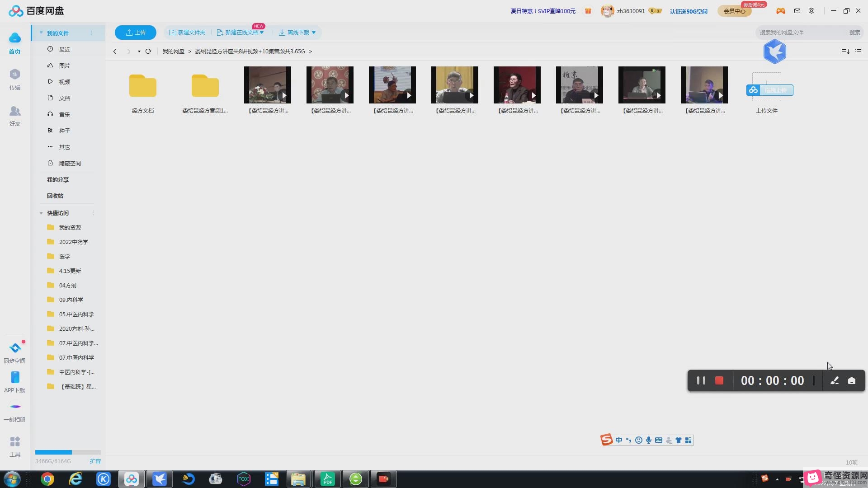Switch to list view icon
The height and width of the screenshot is (488, 868).
pyautogui.click(x=859, y=52)
